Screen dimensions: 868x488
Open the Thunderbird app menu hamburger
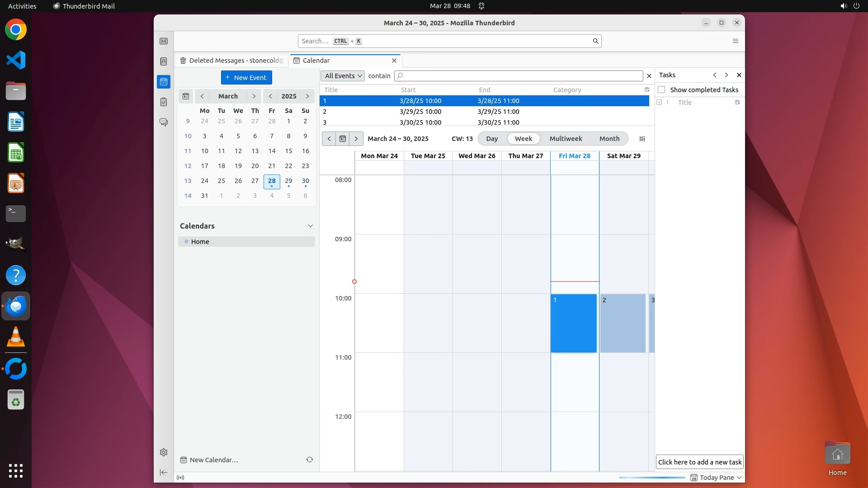(736, 41)
